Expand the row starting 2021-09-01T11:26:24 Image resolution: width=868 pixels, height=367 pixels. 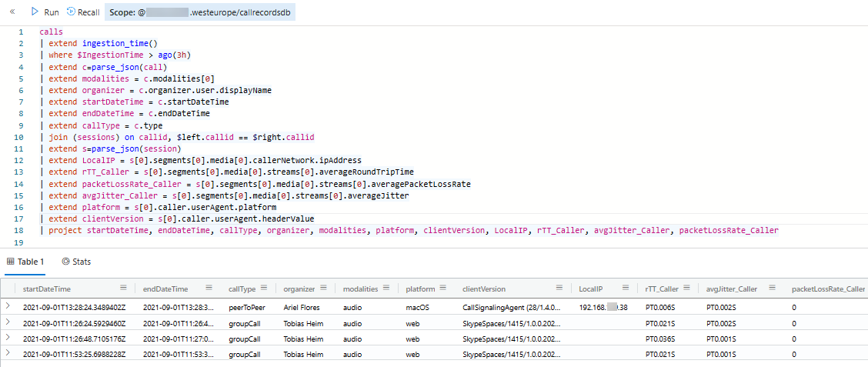8,322
